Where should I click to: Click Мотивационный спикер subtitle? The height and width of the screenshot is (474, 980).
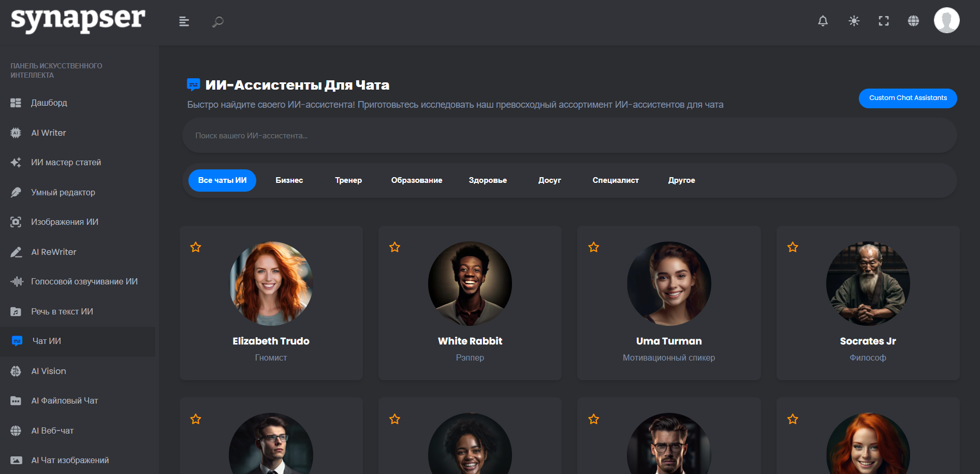[669, 358]
